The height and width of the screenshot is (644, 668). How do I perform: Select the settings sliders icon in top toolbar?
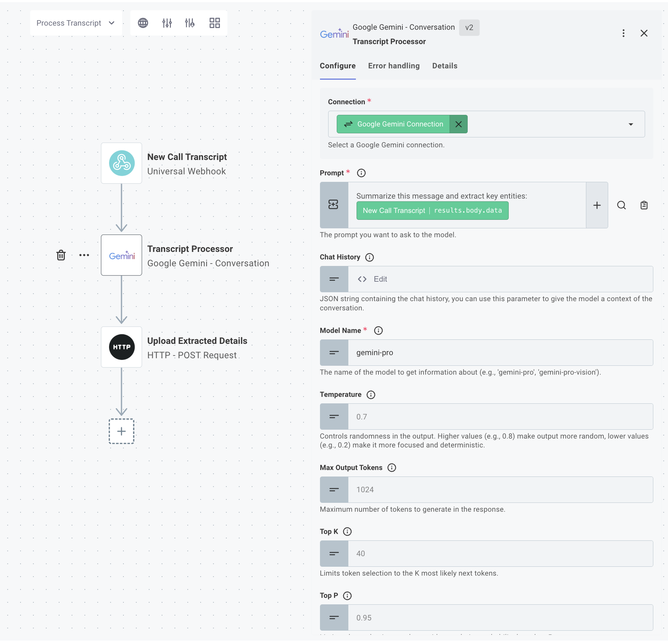point(167,23)
